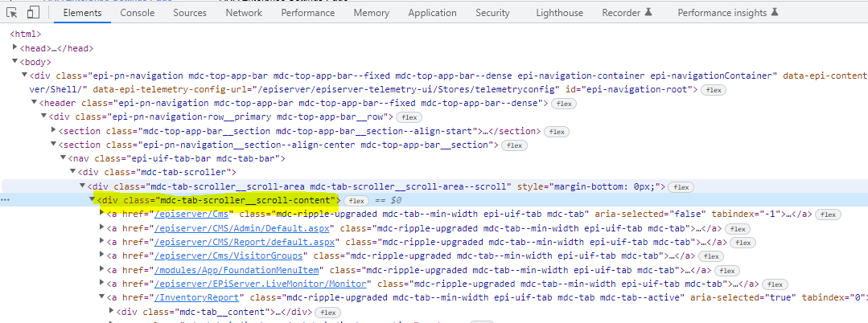Collapse the nav epi-uif-tab-bar node
This screenshot has height=323, width=868.
tap(64, 158)
